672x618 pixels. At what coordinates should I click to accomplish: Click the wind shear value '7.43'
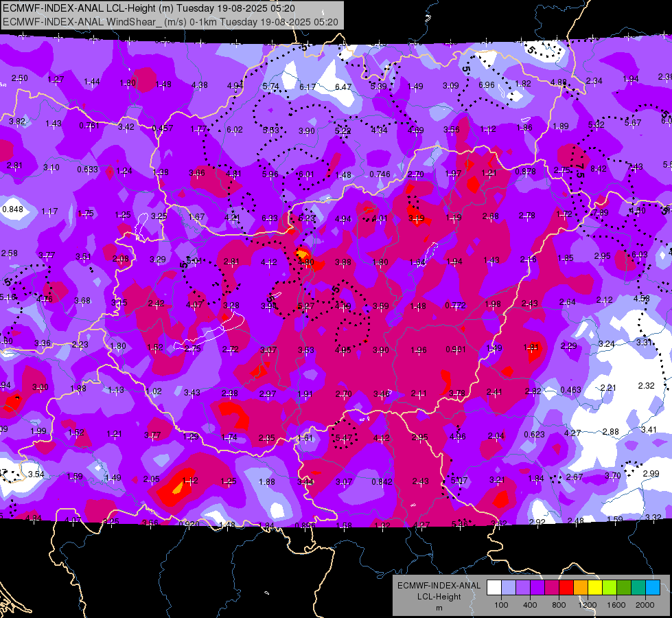point(635,166)
